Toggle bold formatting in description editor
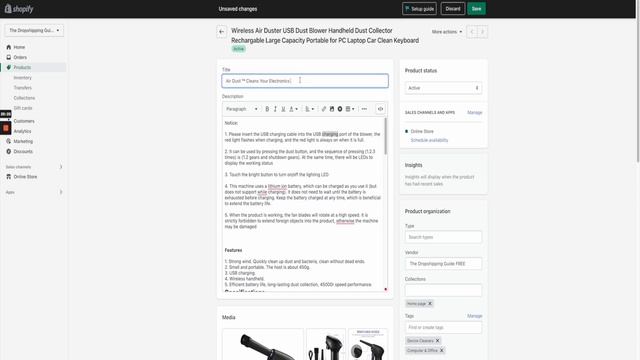 click(x=267, y=109)
